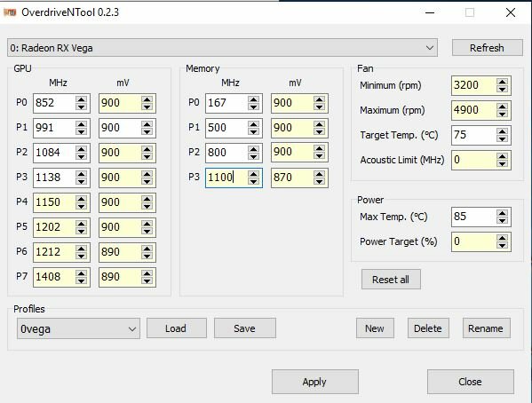Screen dimensions: 532x403
Task: Open the 0vega profile dropdown
Action: (78, 328)
